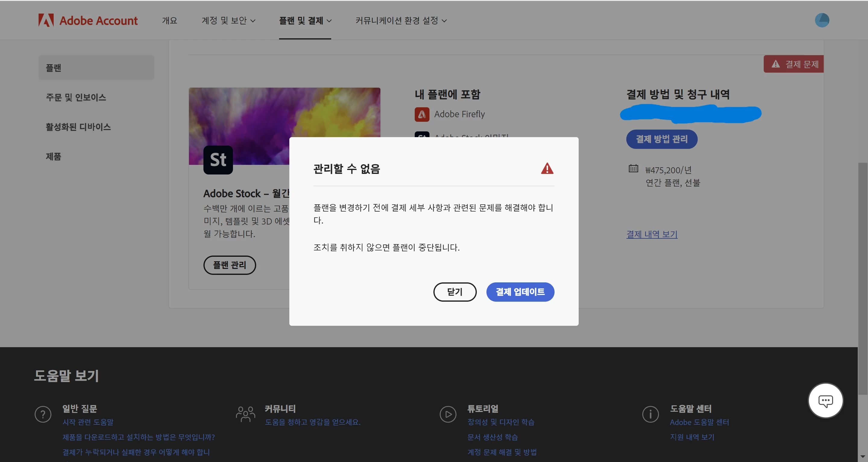The image size is (868, 462).
Task: Click the calendar billing icon
Action: (633, 168)
